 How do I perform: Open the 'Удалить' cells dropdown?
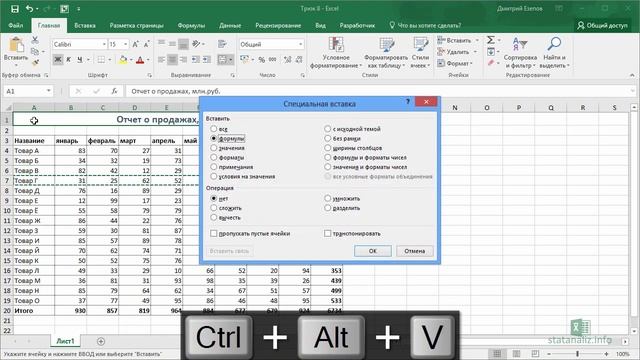point(475,52)
